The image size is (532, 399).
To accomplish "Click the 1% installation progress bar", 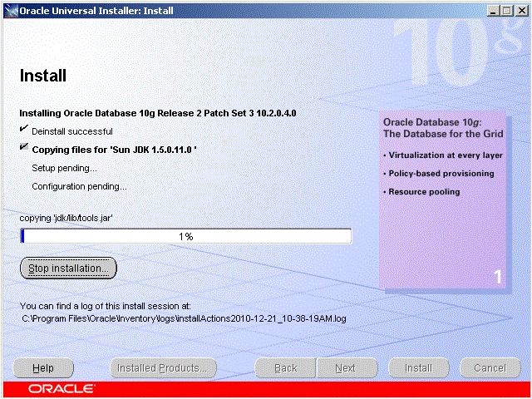I will [185, 236].
